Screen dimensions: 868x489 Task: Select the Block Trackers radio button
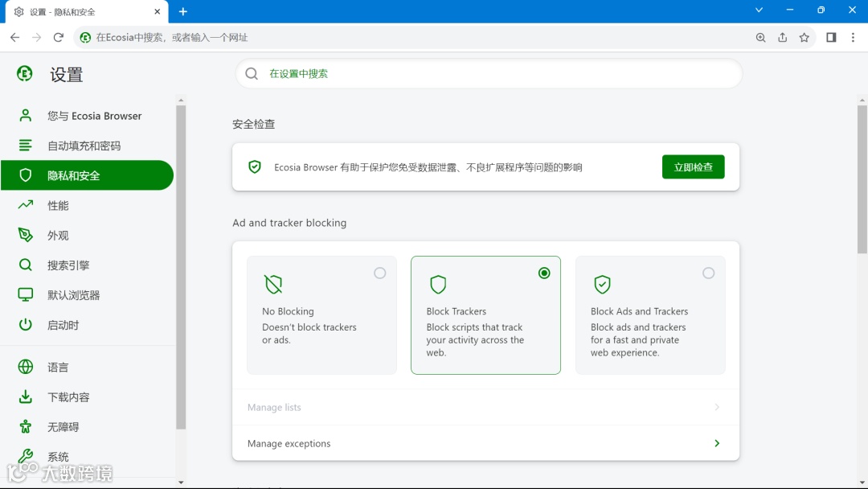pyautogui.click(x=544, y=273)
